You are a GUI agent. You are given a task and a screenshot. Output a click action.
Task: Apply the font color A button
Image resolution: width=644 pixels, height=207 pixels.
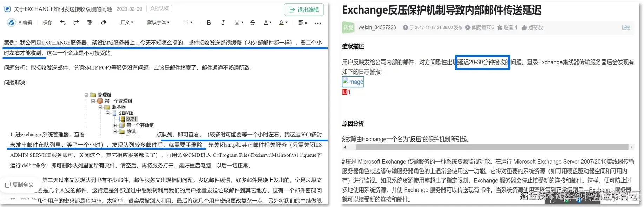click(x=266, y=22)
